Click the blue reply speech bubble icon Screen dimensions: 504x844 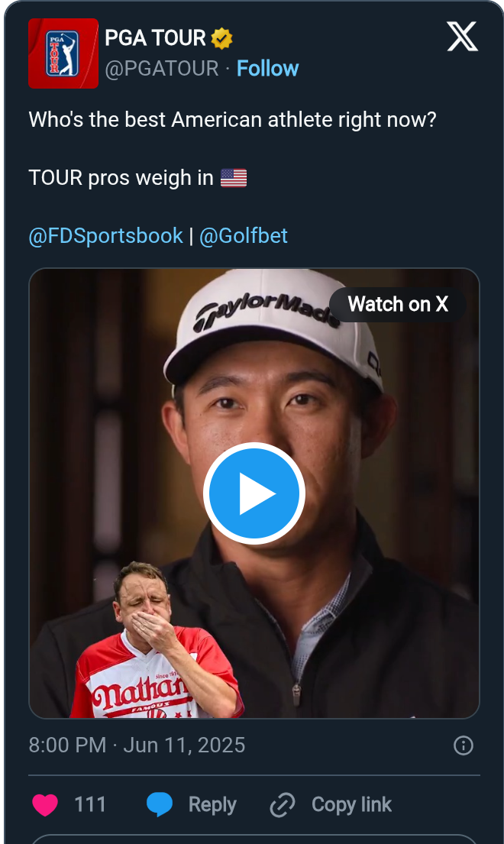click(x=160, y=804)
